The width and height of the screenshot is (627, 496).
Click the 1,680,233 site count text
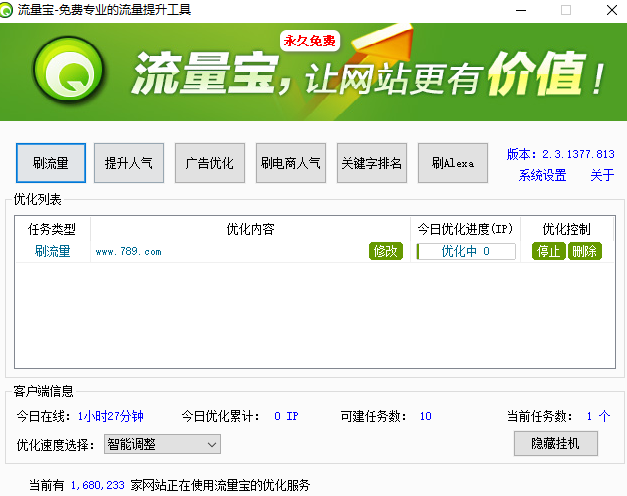[98, 485]
